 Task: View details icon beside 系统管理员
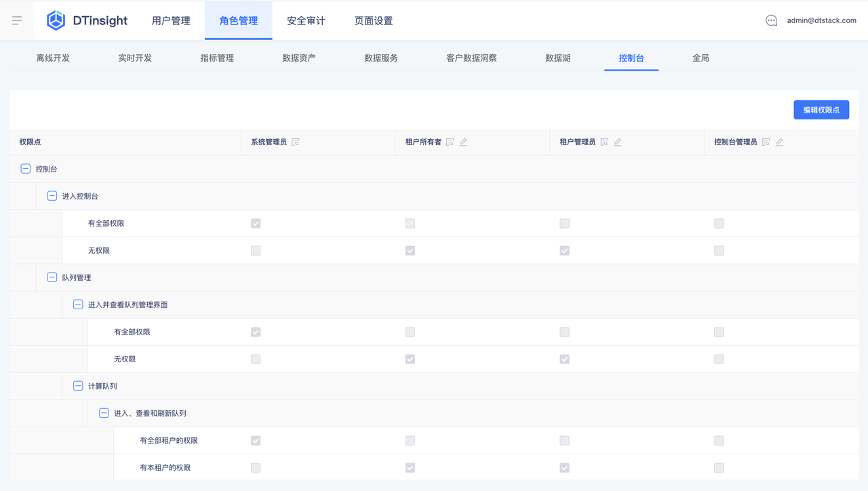[x=296, y=142]
